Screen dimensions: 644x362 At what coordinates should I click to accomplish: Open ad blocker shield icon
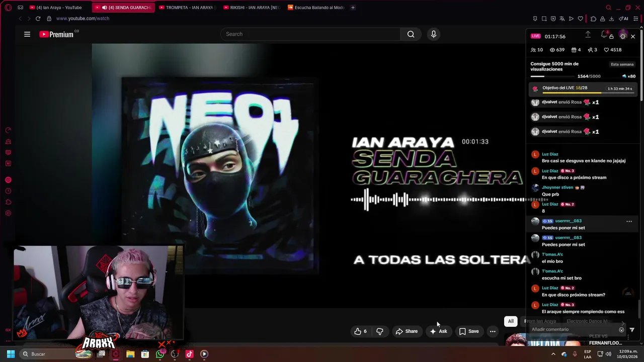(x=553, y=19)
